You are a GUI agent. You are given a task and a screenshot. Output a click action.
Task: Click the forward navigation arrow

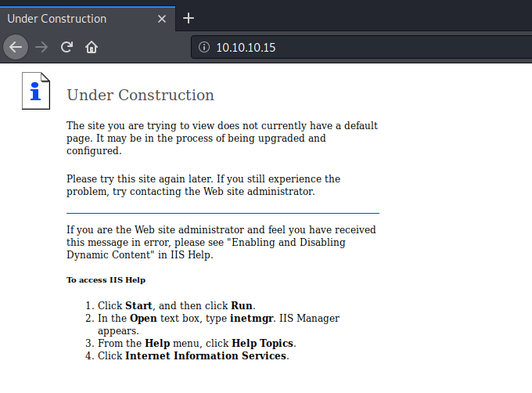pos(41,47)
